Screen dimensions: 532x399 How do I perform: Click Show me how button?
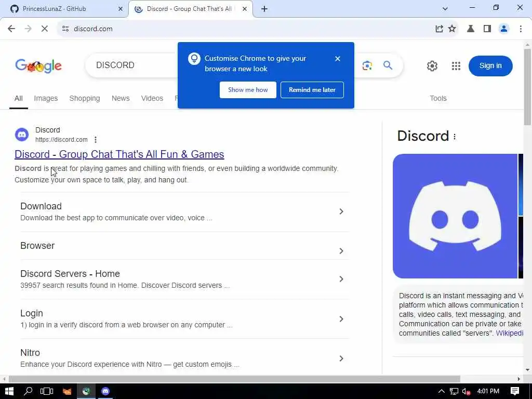(x=248, y=90)
